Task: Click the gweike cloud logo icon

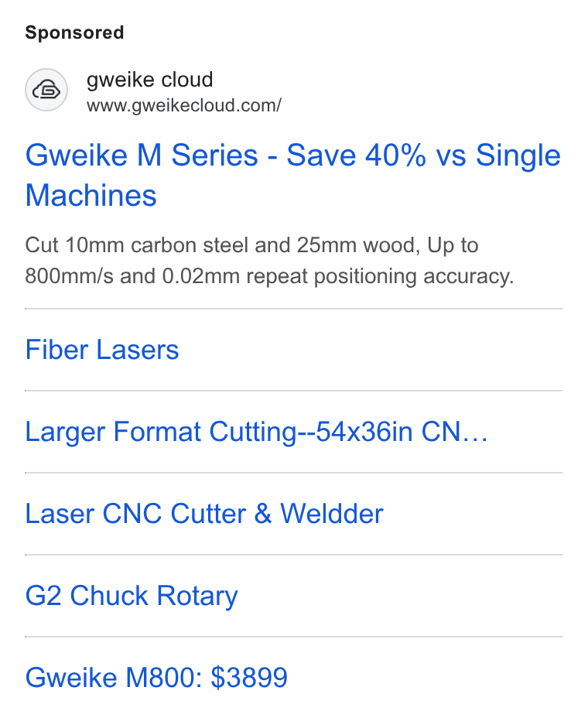Action: [x=46, y=90]
